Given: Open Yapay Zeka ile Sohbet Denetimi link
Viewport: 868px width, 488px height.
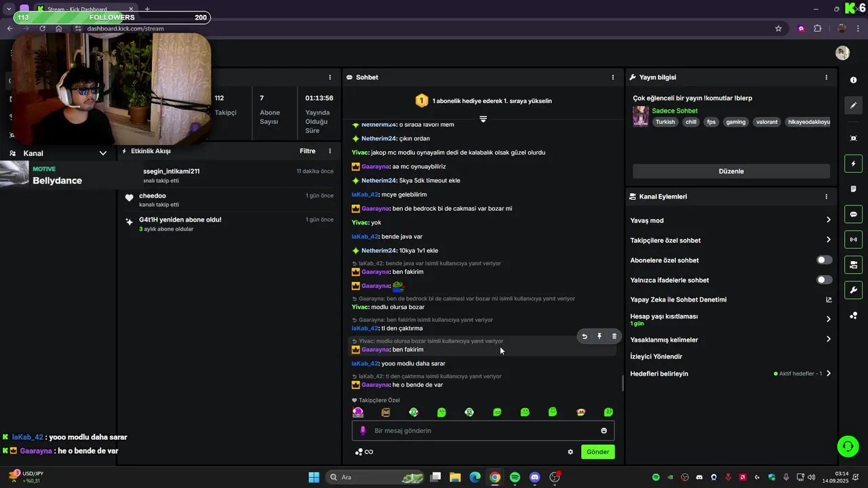Looking at the screenshot, I should 731,300.
